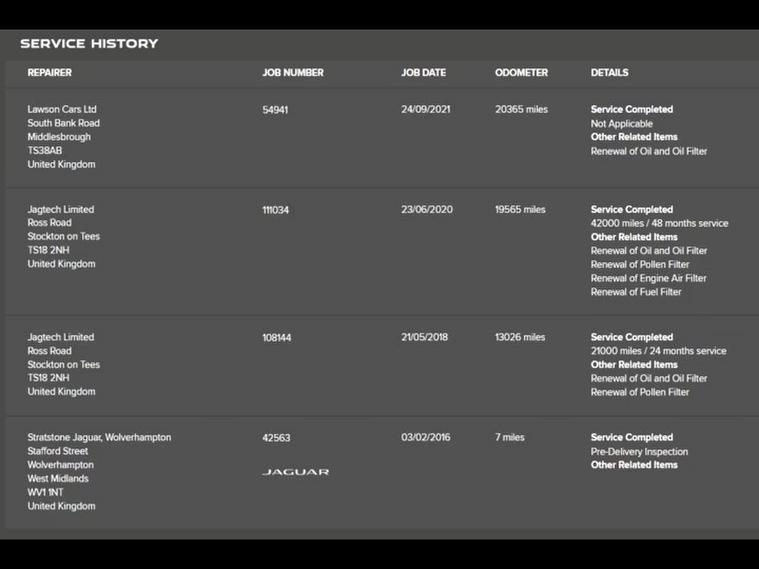
Task: Select the Job Number column header
Action: (293, 73)
